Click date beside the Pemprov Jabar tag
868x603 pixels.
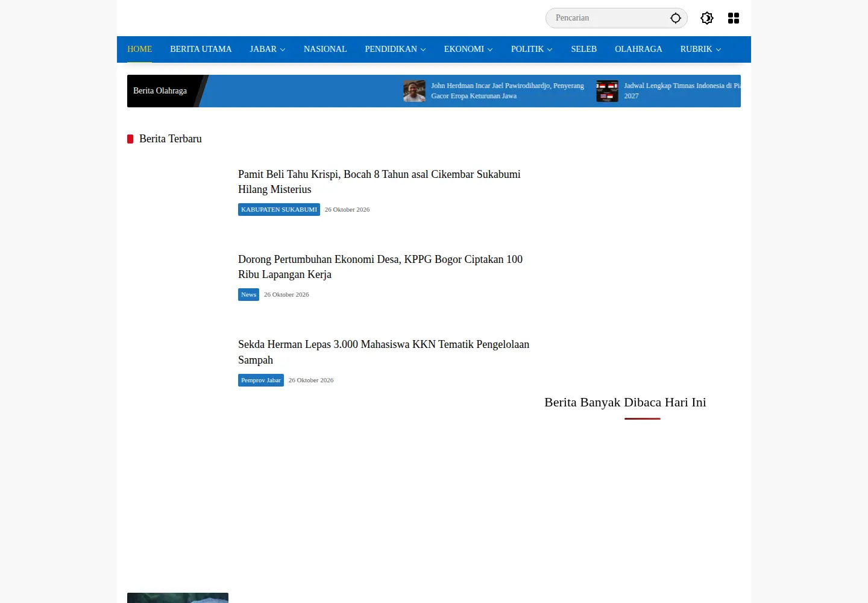[x=311, y=380]
